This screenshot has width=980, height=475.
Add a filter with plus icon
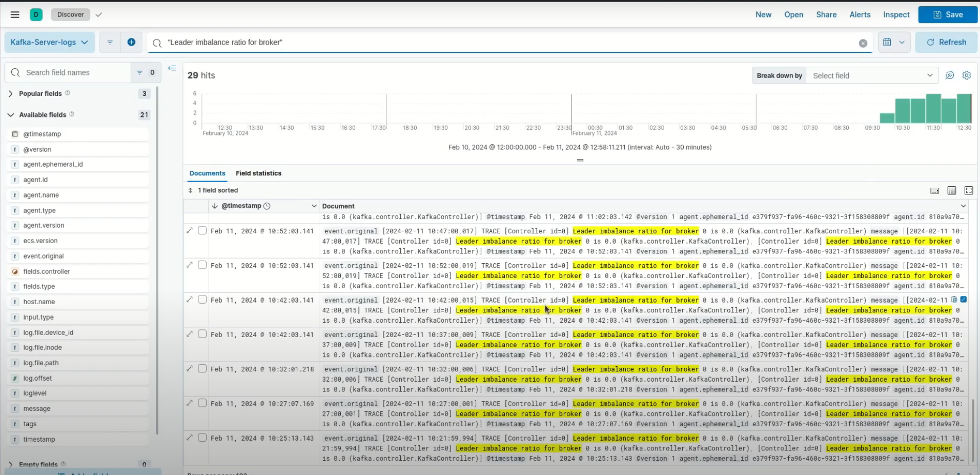131,42
